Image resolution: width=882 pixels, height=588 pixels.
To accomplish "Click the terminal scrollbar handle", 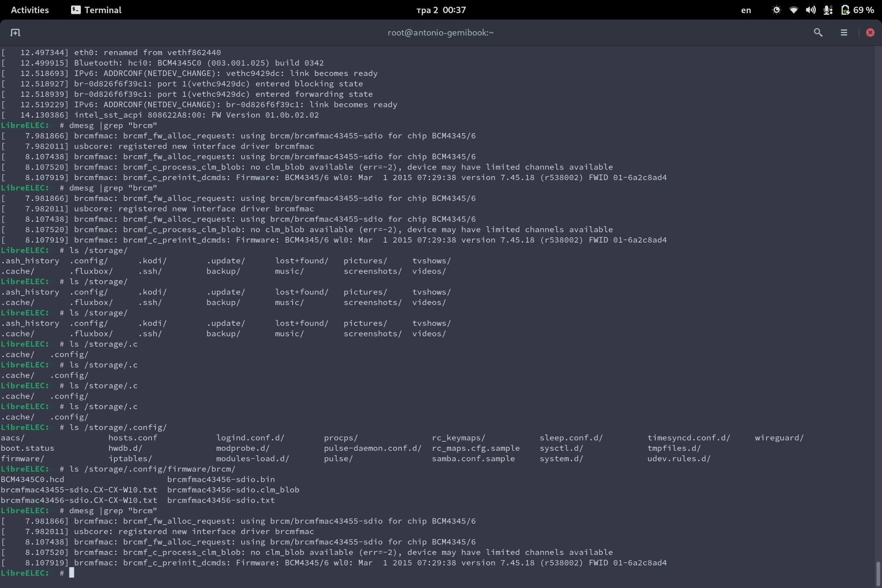I will 878,573.
